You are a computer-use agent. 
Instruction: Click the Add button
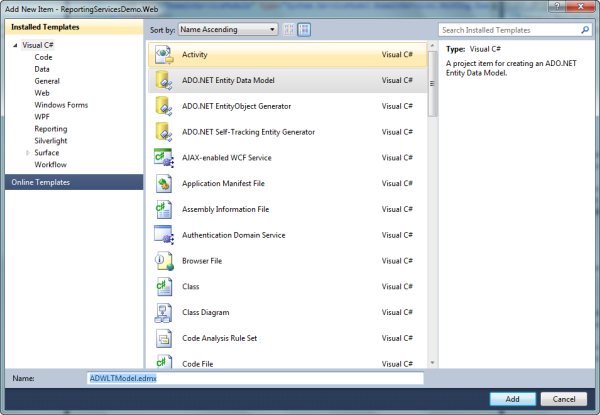[x=513, y=399]
